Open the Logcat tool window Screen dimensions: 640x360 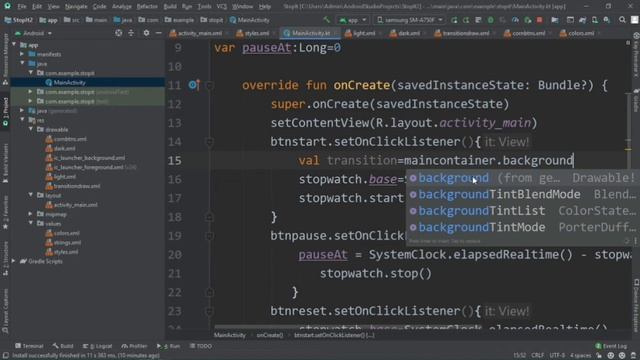pyautogui.click(x=97, y=346)
